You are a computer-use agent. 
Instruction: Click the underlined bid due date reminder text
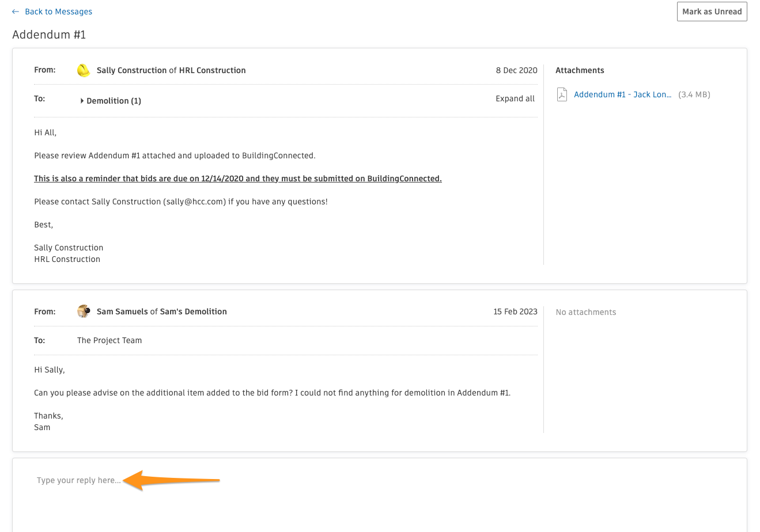[237, 178]
